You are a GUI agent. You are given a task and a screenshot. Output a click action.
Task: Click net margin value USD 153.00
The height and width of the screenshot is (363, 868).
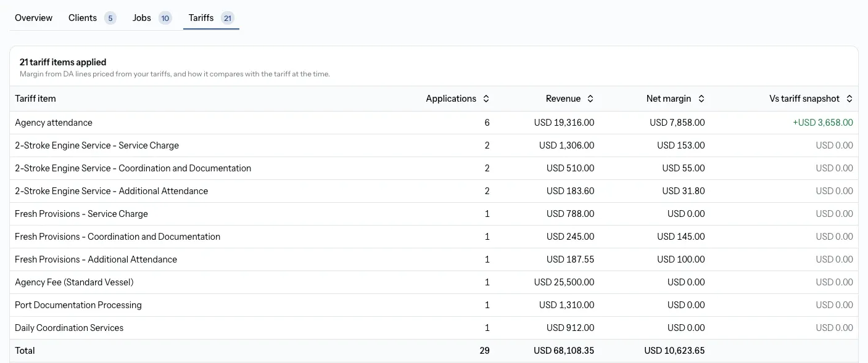point(681,145)
